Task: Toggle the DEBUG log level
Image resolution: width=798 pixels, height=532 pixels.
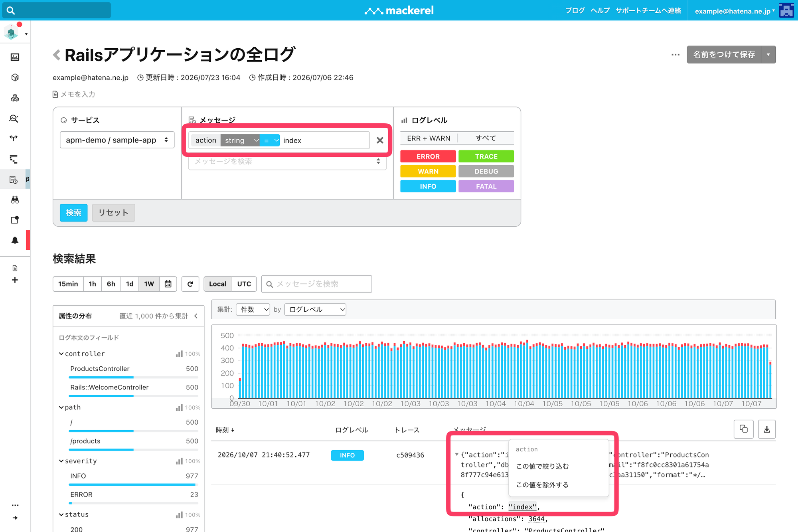Action: pyautogui.click(x=486, y=171)
